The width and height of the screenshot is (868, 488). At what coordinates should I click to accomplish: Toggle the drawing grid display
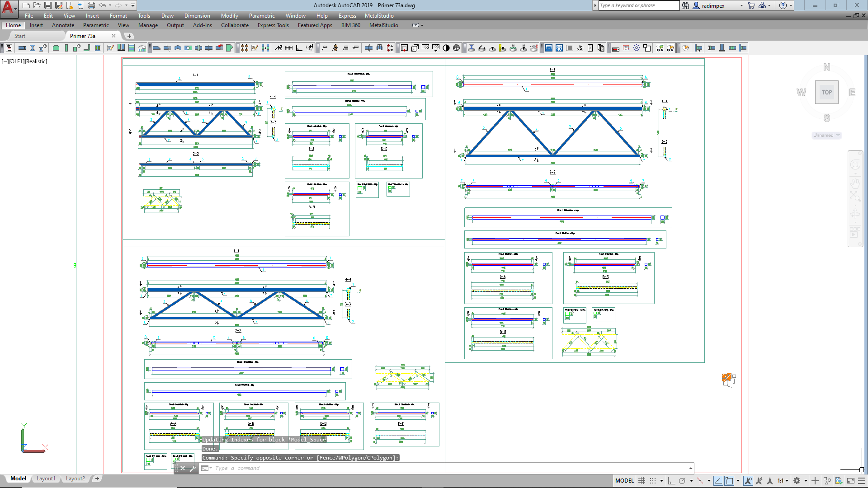[x=642, y=481]
